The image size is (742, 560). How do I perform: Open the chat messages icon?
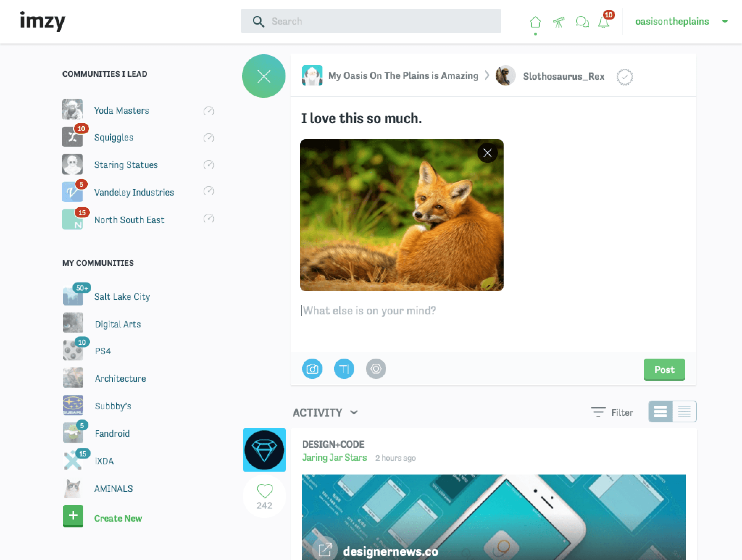[x=582, y=22]
